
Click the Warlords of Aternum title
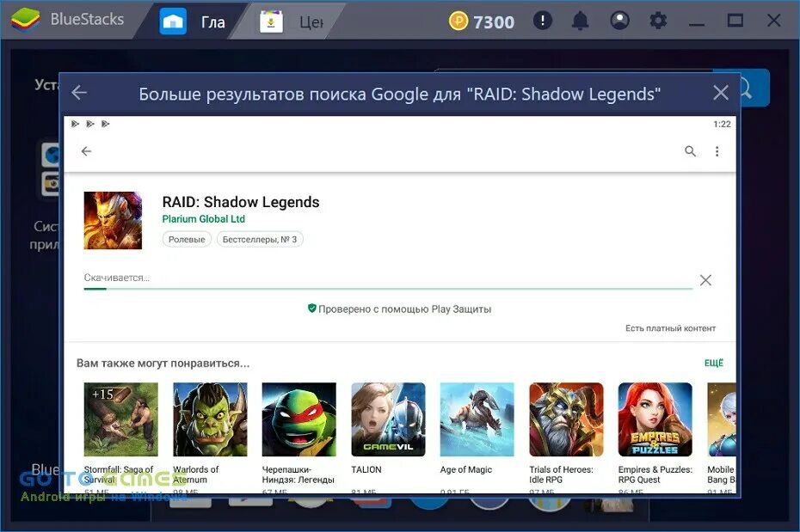[196, 474]
